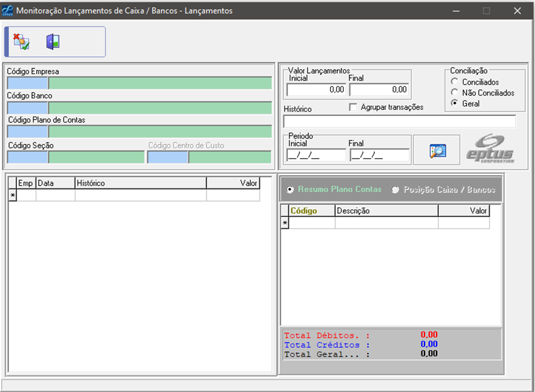Enable the Agrupar transações checkbox
The height and width of the screenshot is (392, 535).
coord(353,107)
